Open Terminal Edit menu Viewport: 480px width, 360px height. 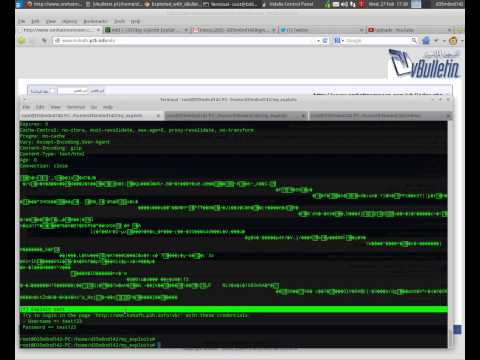[x=40, y=107]
